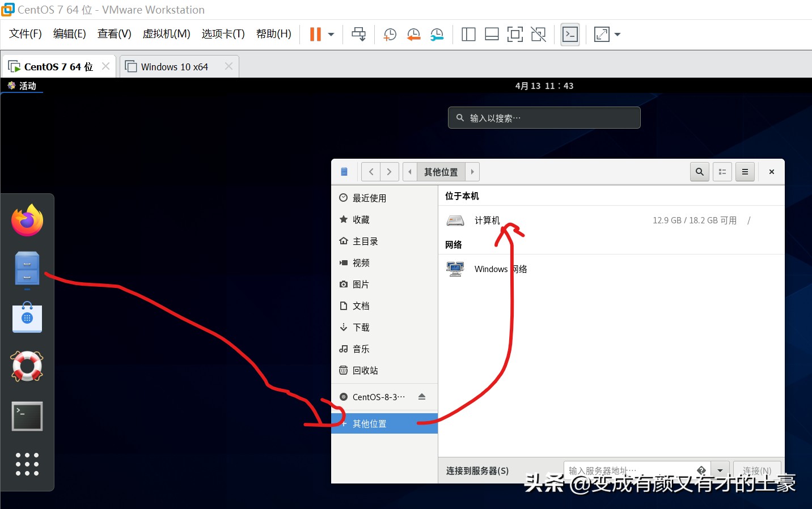812x509 pixels.
Task: Select 其他位置 in the sidebar
Action: click(384, 423)
